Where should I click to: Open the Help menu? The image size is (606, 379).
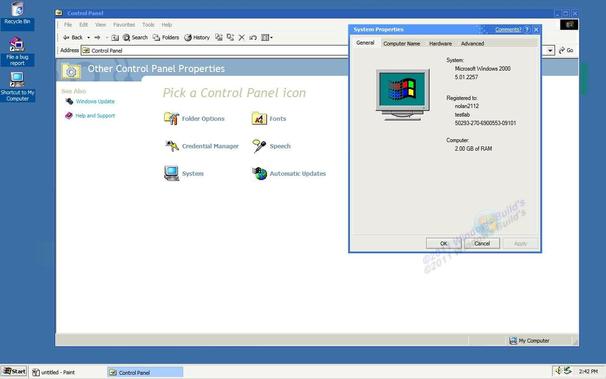(x=167, y=25)
